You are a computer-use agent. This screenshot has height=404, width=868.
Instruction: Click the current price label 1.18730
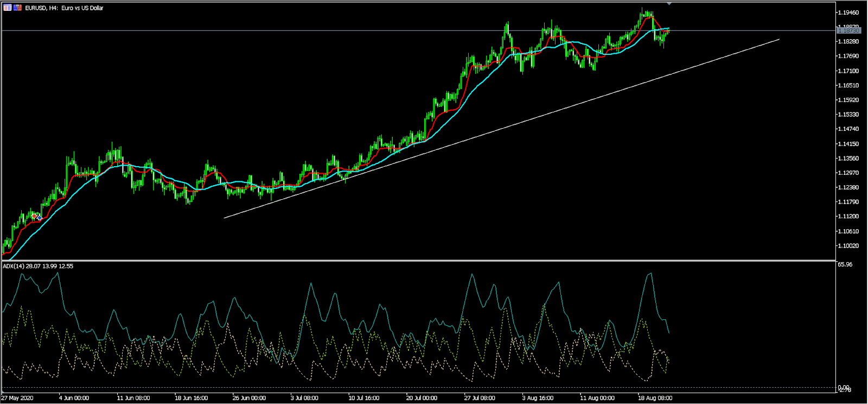pos(848,31)
